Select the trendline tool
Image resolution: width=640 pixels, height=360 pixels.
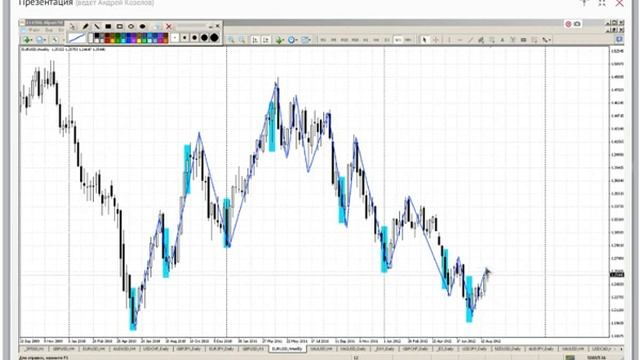471,40
